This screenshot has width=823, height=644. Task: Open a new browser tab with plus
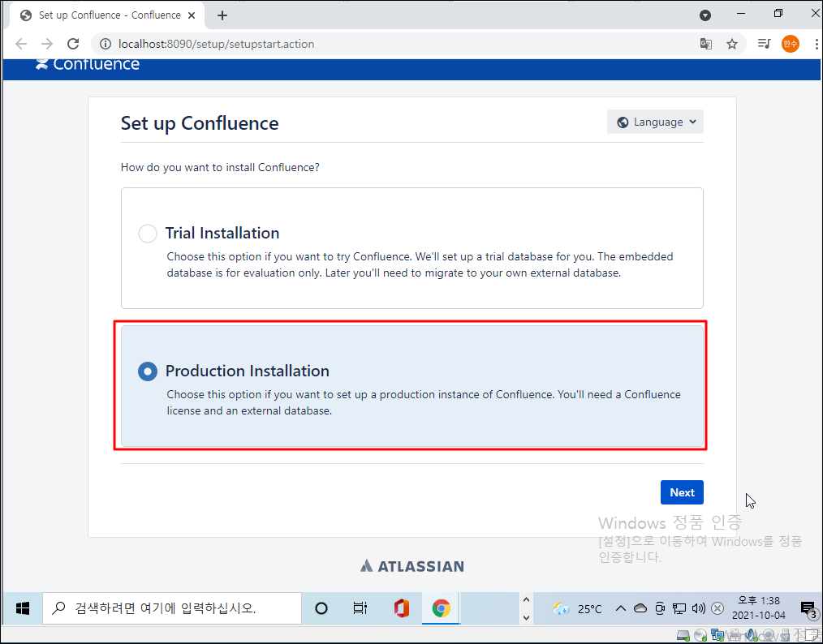tap(222, 15)
